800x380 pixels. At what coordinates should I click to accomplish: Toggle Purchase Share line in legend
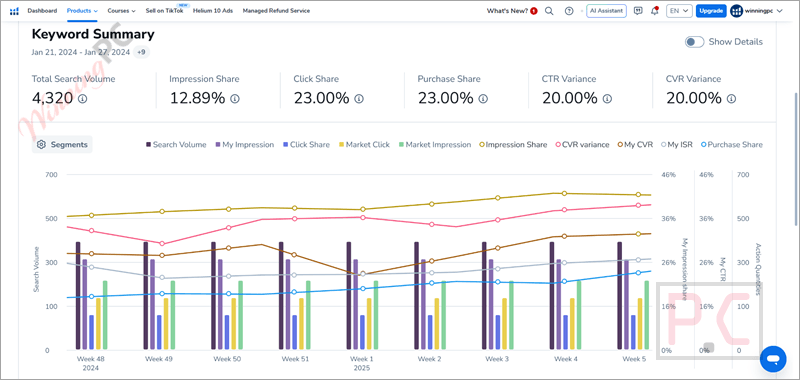(731, 145)
